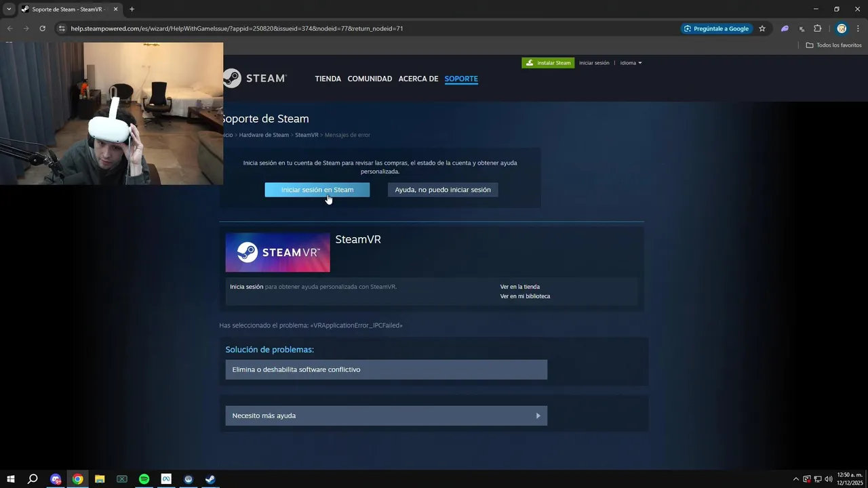Open the Windows Start menu
This screenshot has height=488, width=868.
10,479
